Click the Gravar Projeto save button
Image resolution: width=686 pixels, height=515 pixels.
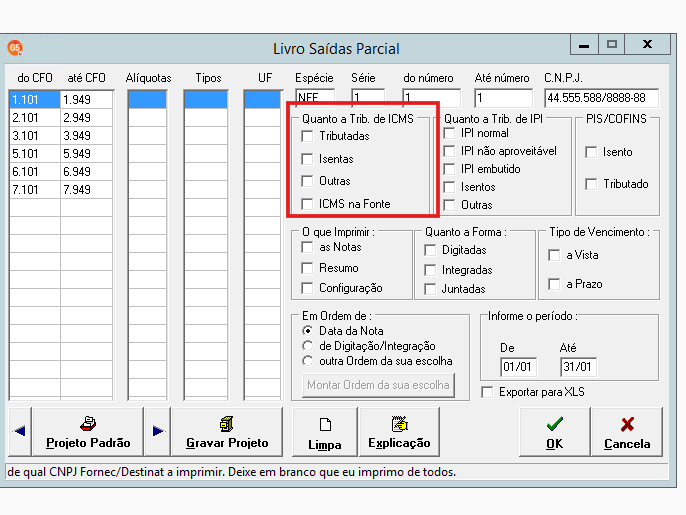(x=227, y=432)
